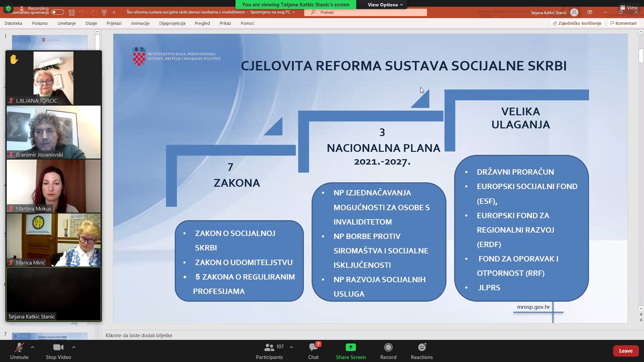This screenshot has width=644, height=362.
Task: Select Marica Mirić video tile
Action: tap(54, 240)
